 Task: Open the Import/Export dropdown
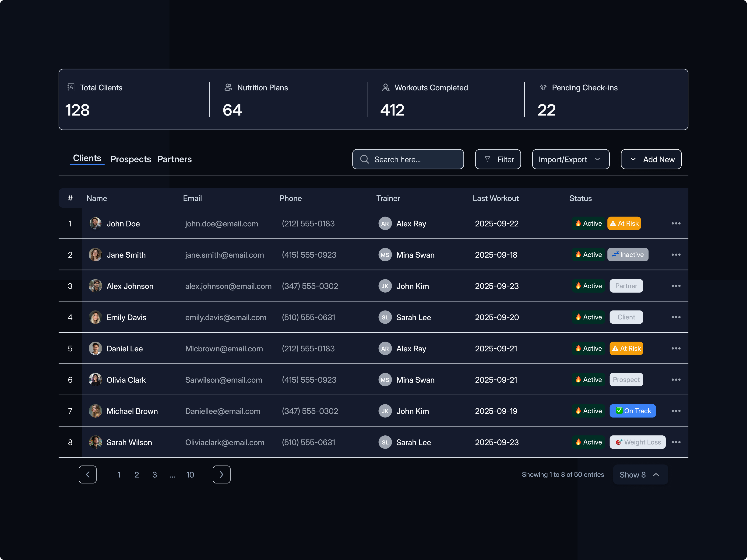[x=570, y=159]
